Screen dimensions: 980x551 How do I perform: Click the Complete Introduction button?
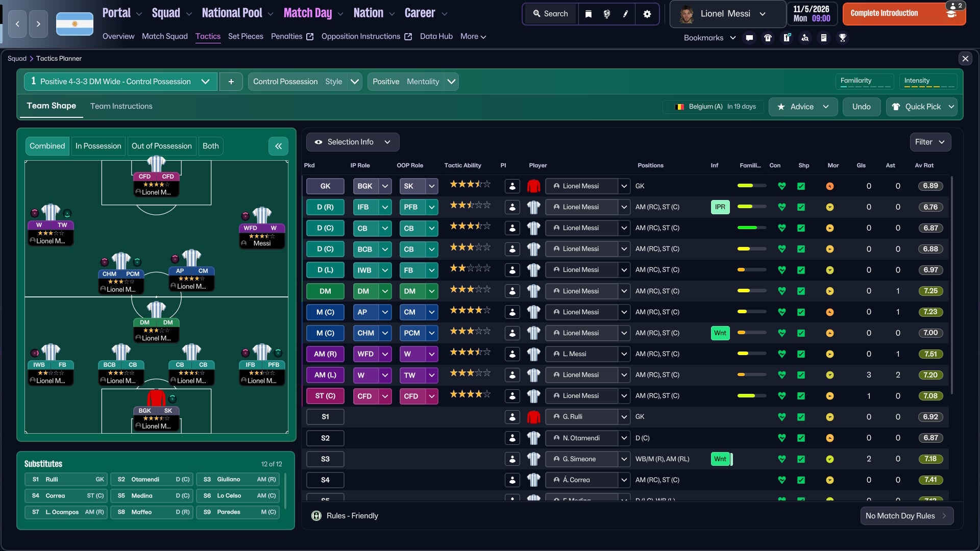[904, 14]
